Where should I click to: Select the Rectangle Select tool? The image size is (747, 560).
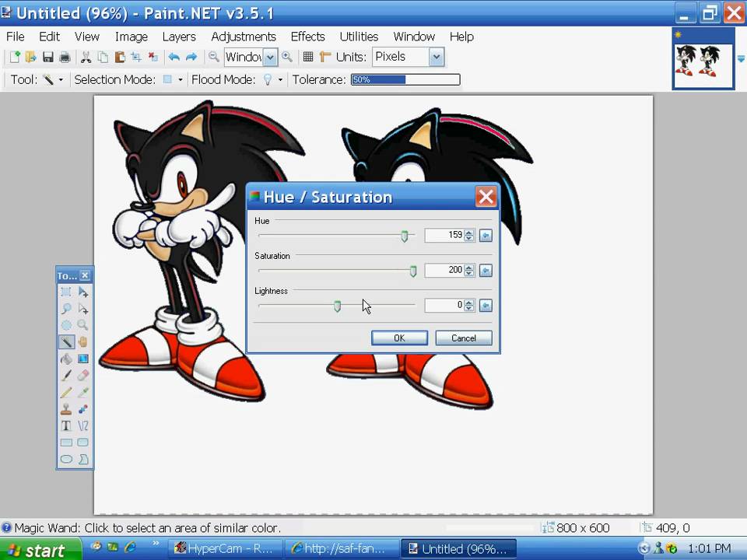(x=66, y=292)
